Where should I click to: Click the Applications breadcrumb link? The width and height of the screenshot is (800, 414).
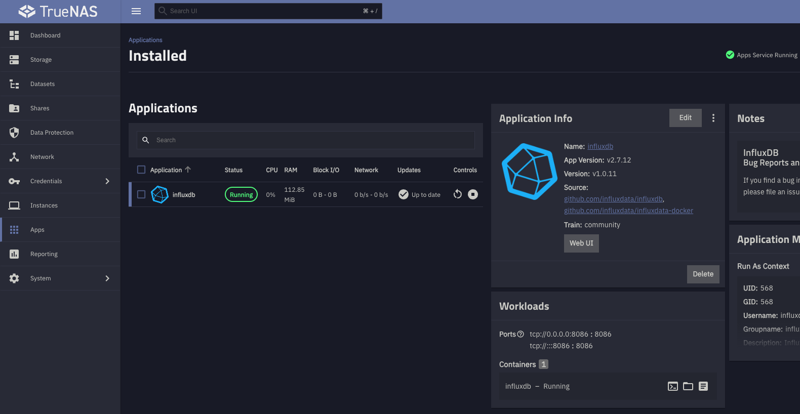(x=145, y=40)
